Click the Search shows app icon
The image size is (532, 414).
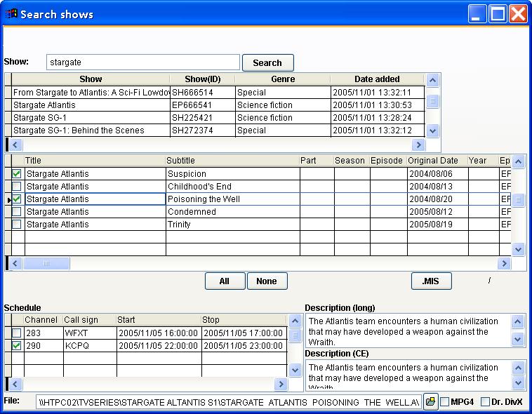[11, 14]
